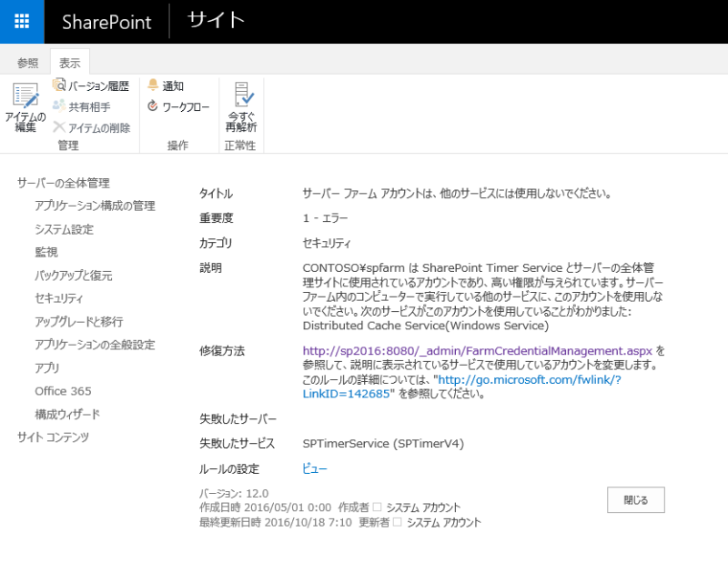Image resolution: width=728 pixels, height=583 pixels.
Task: Click presence box beside 更新者 システム アカウント
Action: [x=398, y=522]
